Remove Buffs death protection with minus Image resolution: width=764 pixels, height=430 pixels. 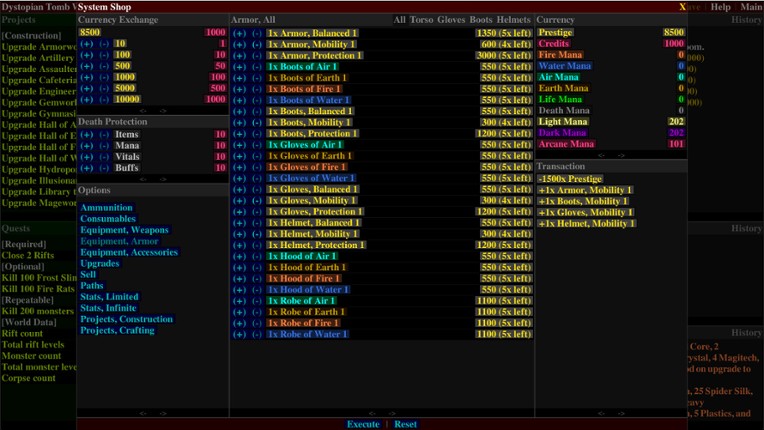tap(103, 168)
